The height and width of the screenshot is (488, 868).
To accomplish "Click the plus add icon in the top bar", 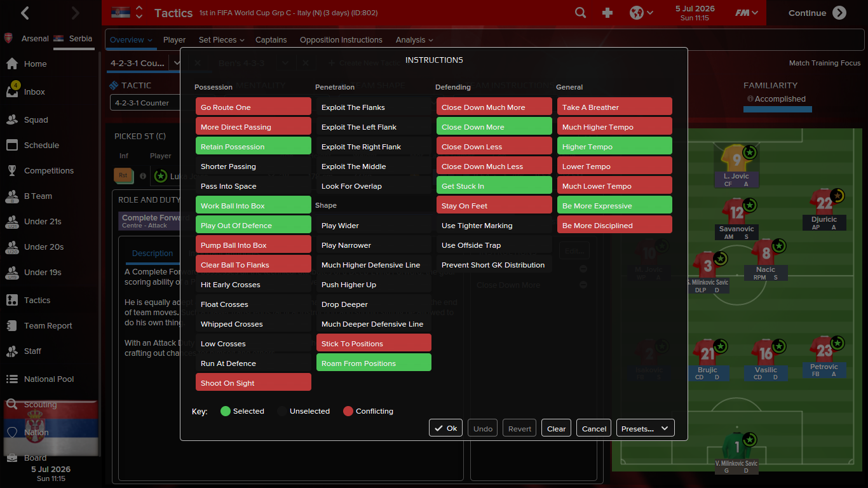I will click(607, 13).
